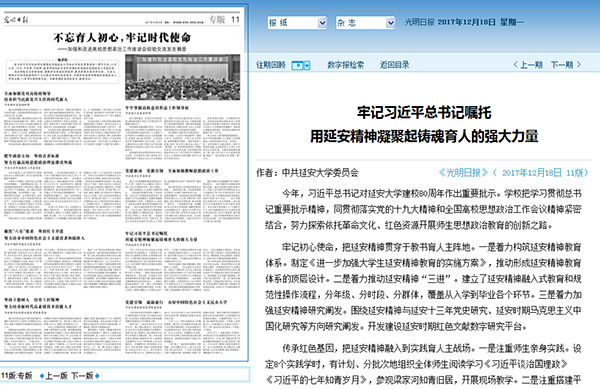Open the 杂志 magazine dropdown
This screenshot has height=389, width=600.
(365, 23)
